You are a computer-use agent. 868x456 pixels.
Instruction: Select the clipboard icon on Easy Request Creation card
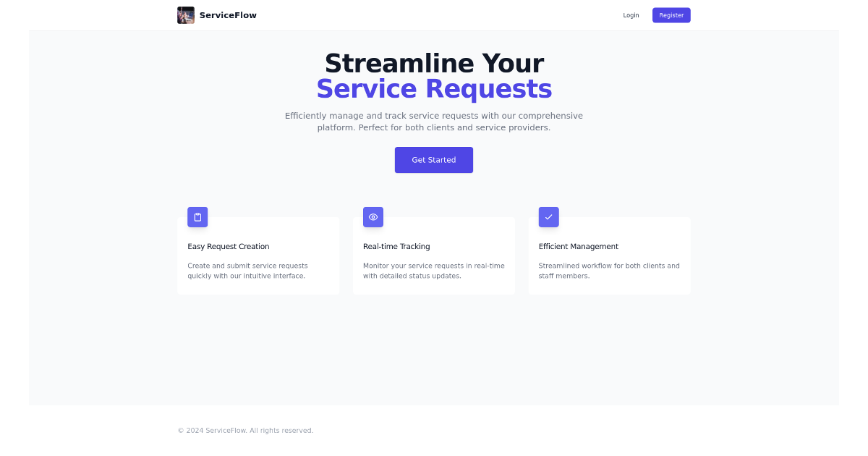(x=197, y=216)
